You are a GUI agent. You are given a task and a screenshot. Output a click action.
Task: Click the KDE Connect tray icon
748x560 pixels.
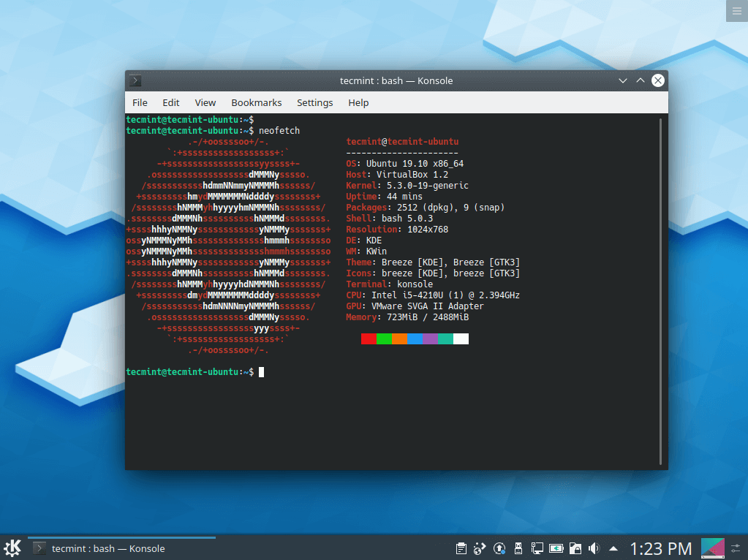(x=480, y=548)
